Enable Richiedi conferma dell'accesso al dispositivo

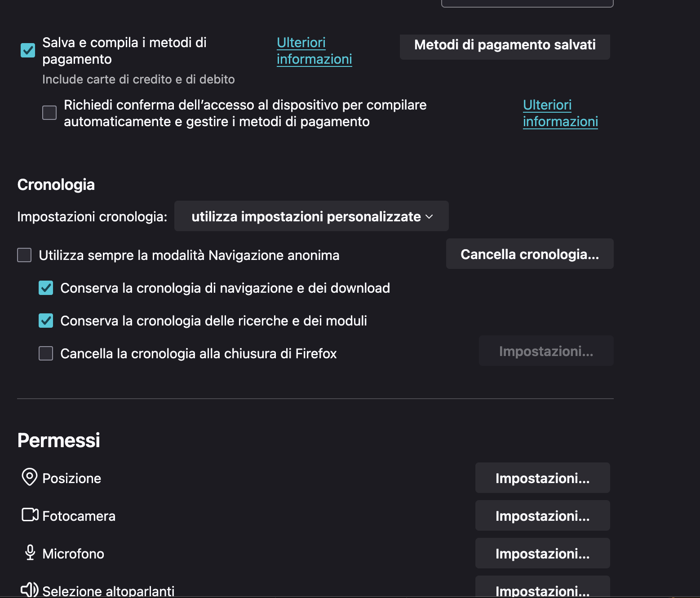49,113
